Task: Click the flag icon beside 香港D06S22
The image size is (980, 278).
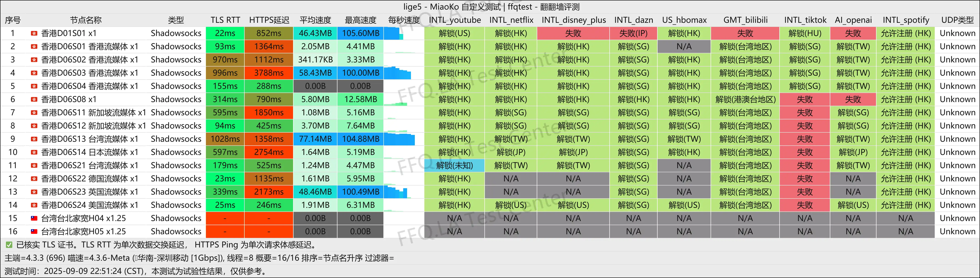Action: (34, 179)
